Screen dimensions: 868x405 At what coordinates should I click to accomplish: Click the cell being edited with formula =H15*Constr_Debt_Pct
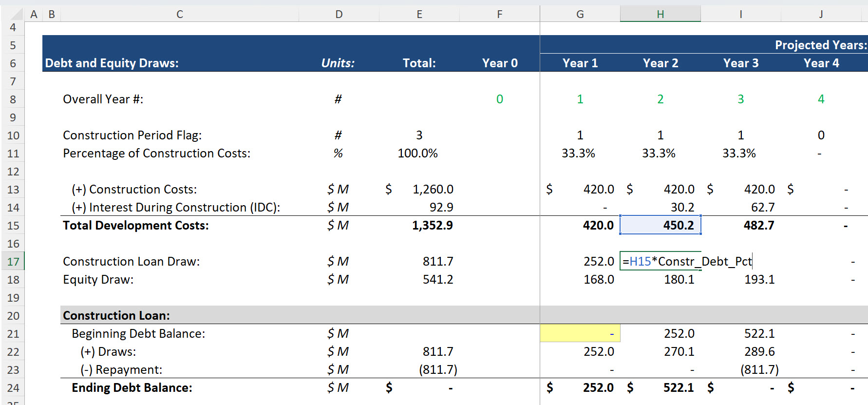tap(687, 262)
